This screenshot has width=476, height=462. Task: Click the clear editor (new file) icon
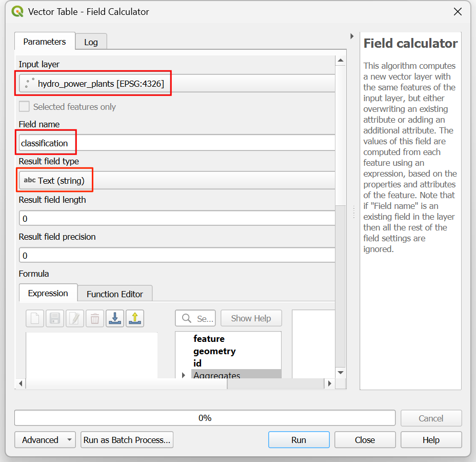pos(35,318)
